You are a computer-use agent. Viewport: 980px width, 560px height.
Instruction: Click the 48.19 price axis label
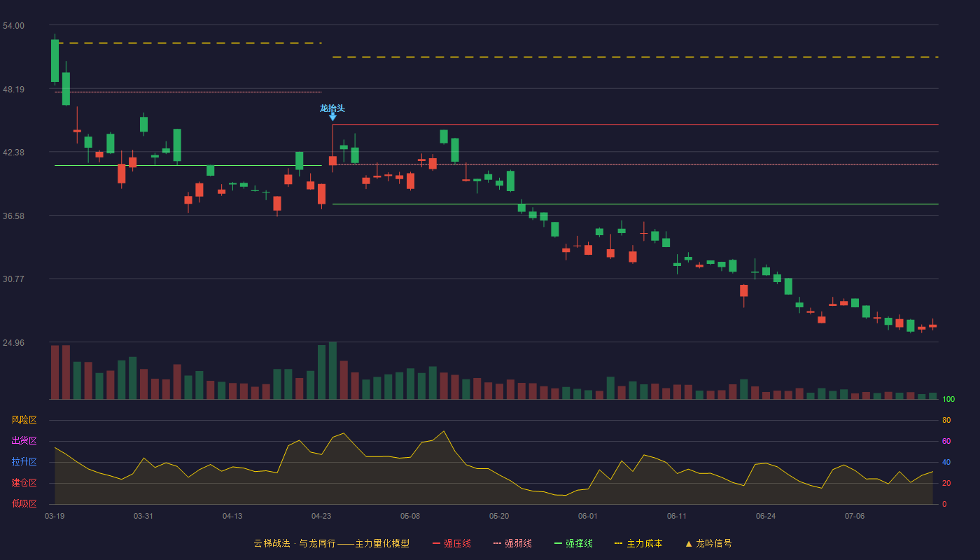(x=13, y=90)
